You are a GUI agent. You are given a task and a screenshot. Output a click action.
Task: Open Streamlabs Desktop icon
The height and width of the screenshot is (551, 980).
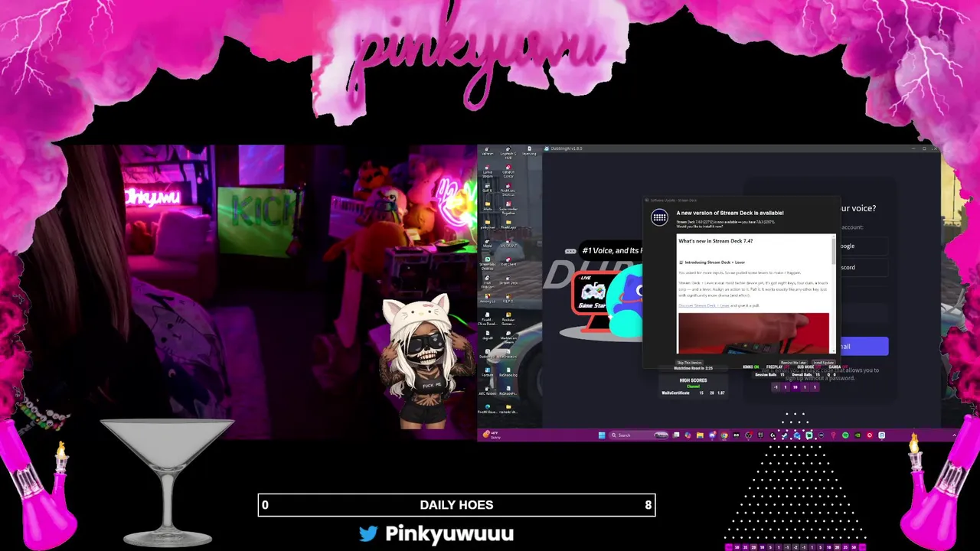click(x=487, y=262)
